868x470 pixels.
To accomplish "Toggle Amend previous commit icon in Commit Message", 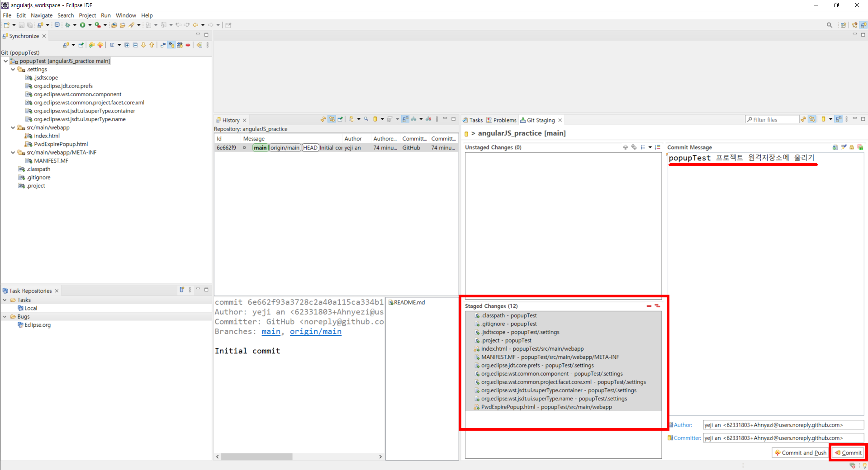I will tap(835, 147).
